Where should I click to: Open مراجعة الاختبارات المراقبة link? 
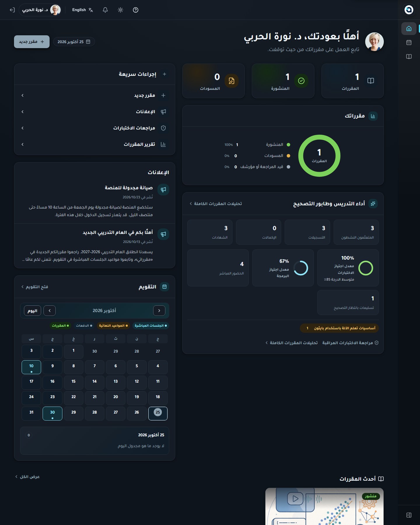click(350, 343)
